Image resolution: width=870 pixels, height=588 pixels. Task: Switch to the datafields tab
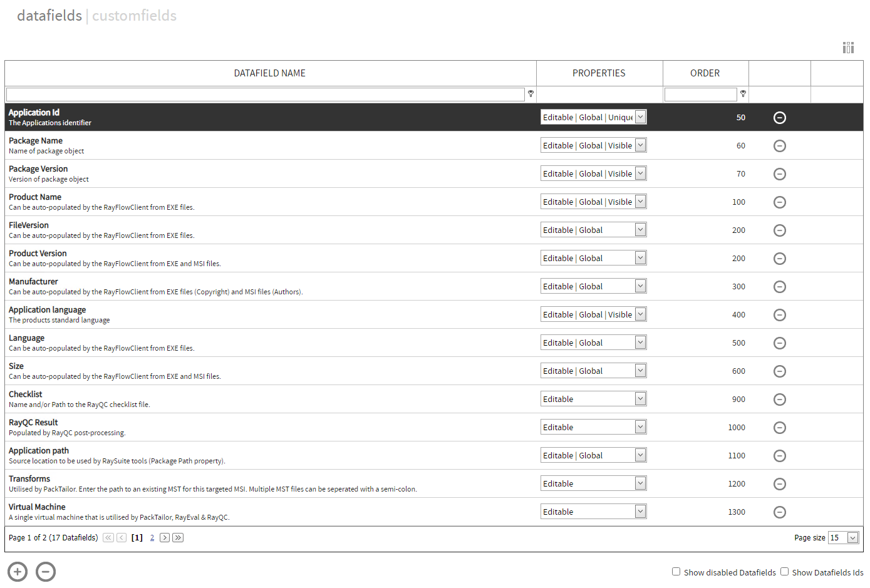coord(49,16)
